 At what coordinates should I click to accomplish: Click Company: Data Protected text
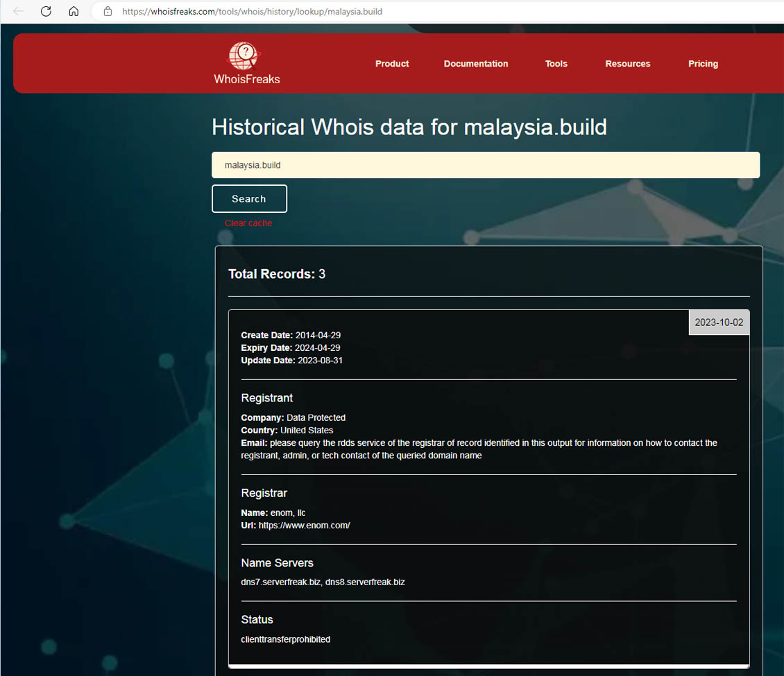coord(293,417)
